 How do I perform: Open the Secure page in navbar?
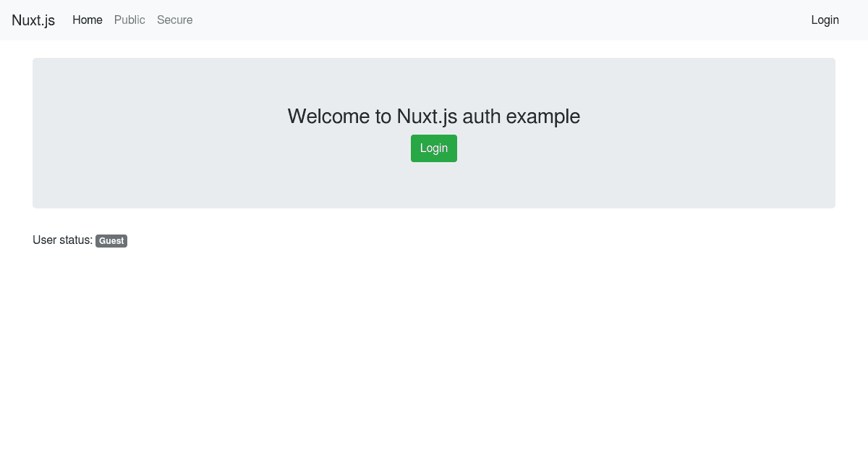pos(175,20)
